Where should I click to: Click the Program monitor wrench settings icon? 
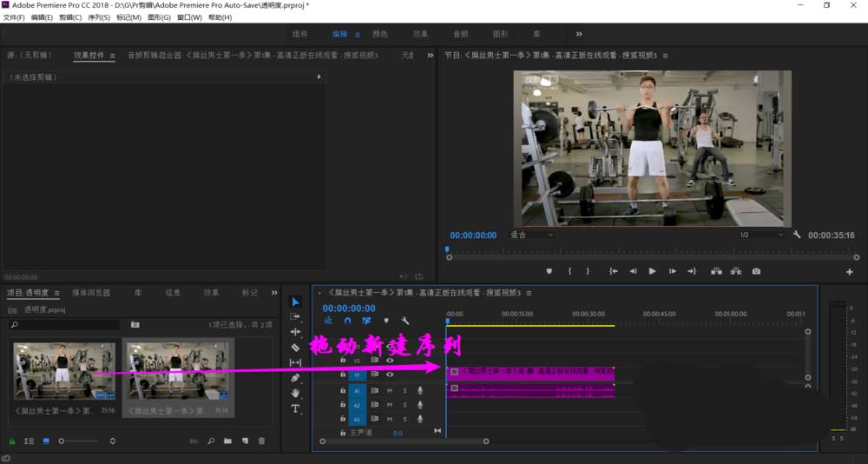click(797, 235)
